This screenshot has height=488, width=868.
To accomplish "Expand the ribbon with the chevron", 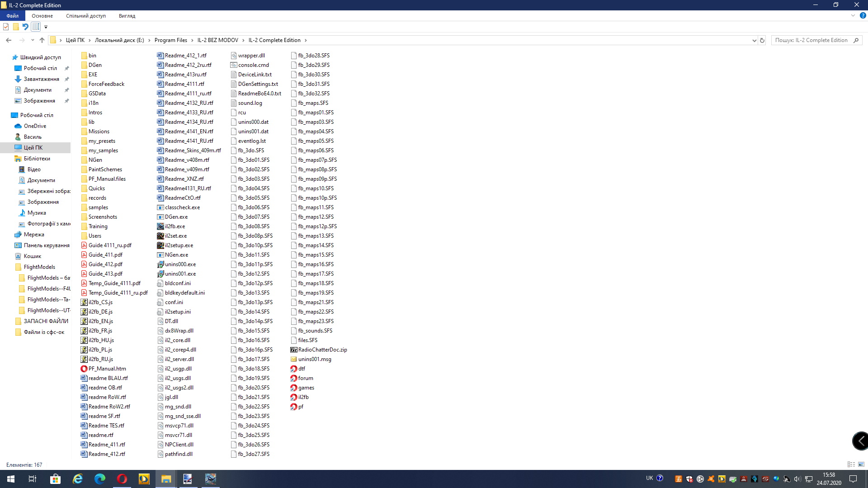I will click(x=853, y=15).
